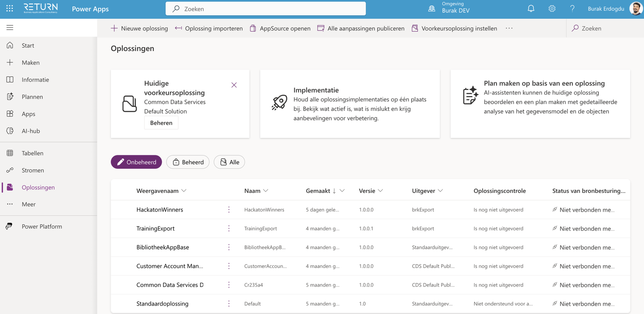
Task: Click source control status in Standaardoplossing row
Action: point(583,304)
